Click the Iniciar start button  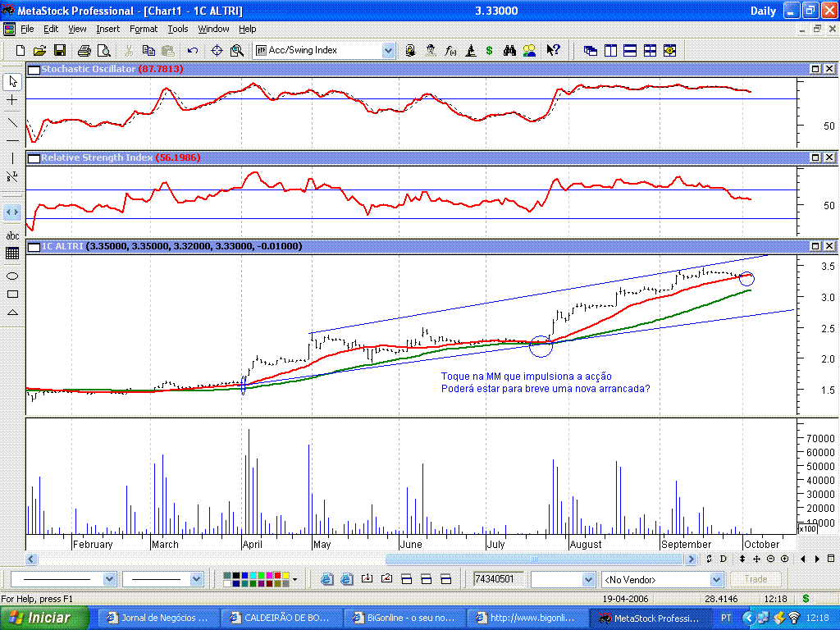(x=44, y=618)
